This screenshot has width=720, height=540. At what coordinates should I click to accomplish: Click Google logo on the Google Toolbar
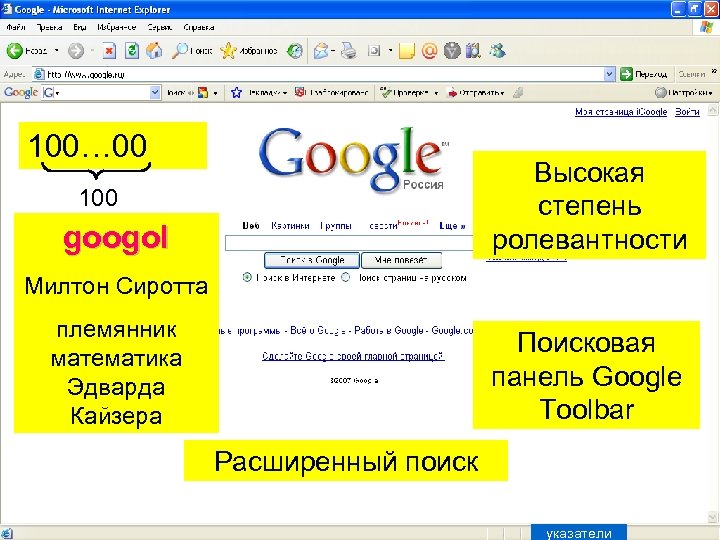[21, 93]
